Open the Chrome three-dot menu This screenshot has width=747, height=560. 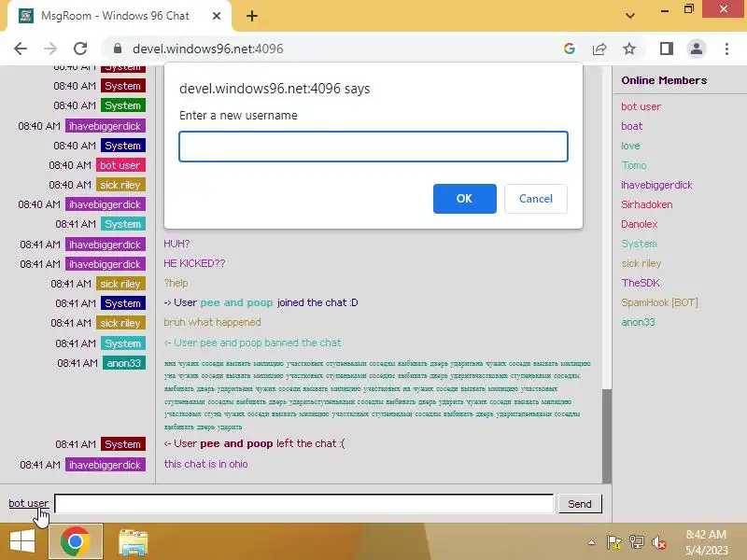point(726,49)
